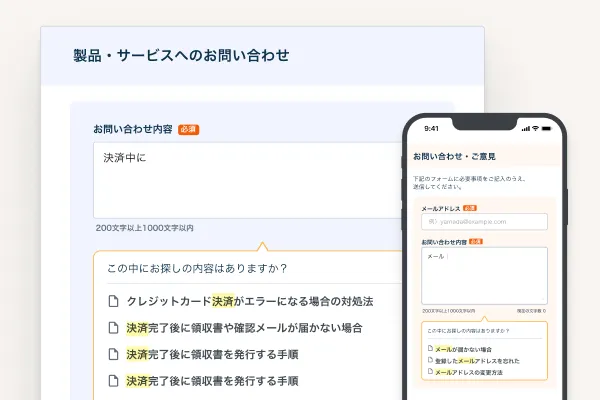Open メールが届かない場合 suggestion on phone
The width and height of the screenshot is (600, 400).
[463, 349]
